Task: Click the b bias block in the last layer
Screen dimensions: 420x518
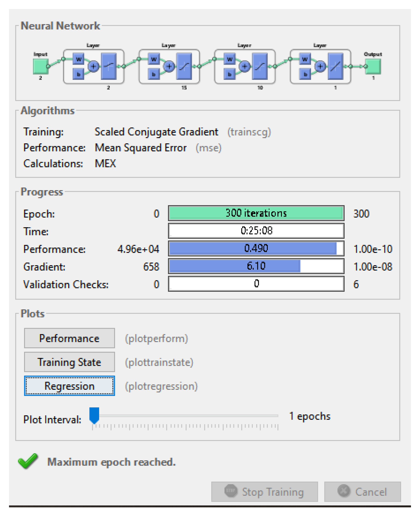Action: pos(305,74)
